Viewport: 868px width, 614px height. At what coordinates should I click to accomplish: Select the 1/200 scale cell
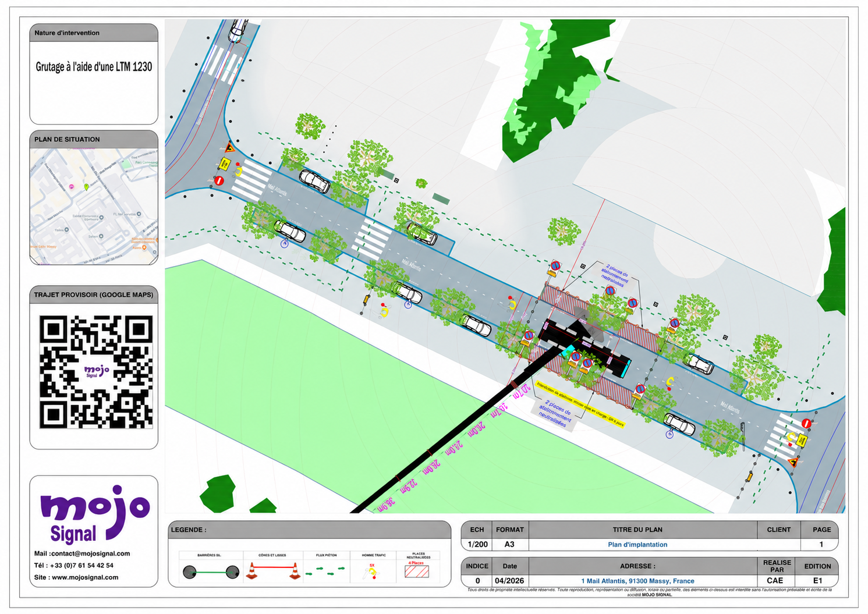(x=477, y=545)
